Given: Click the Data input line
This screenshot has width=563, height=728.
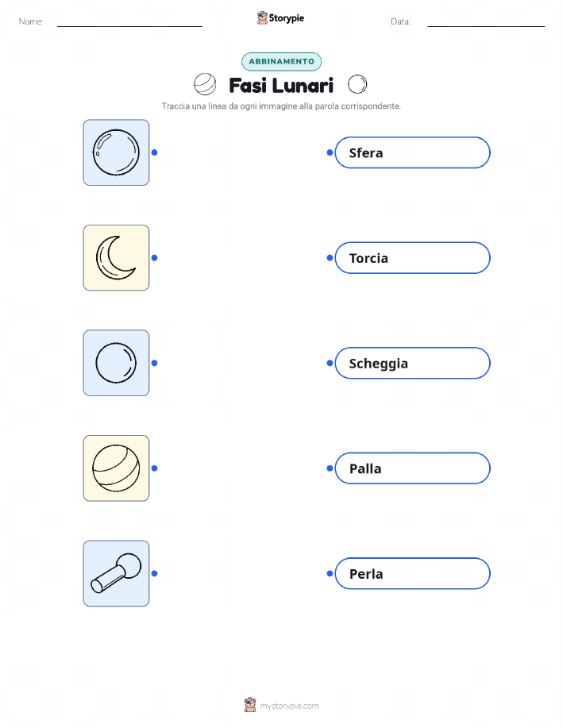Looking at the screenshot, I should point(486,21).
